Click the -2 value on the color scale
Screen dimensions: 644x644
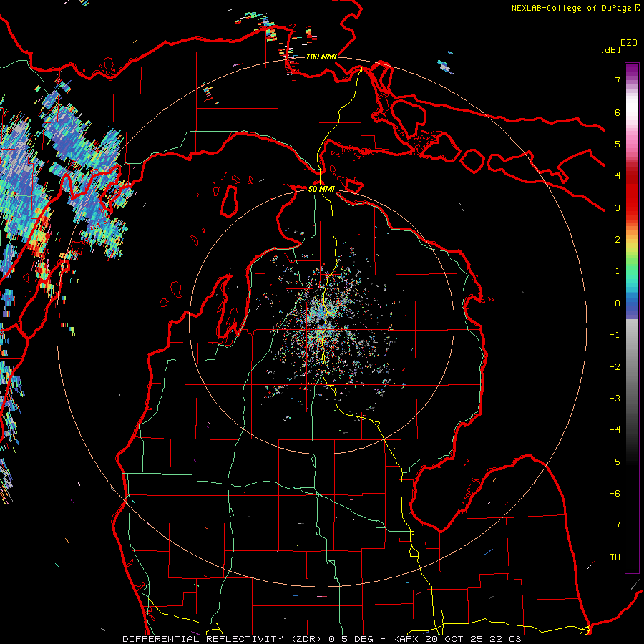pos(615,367)
